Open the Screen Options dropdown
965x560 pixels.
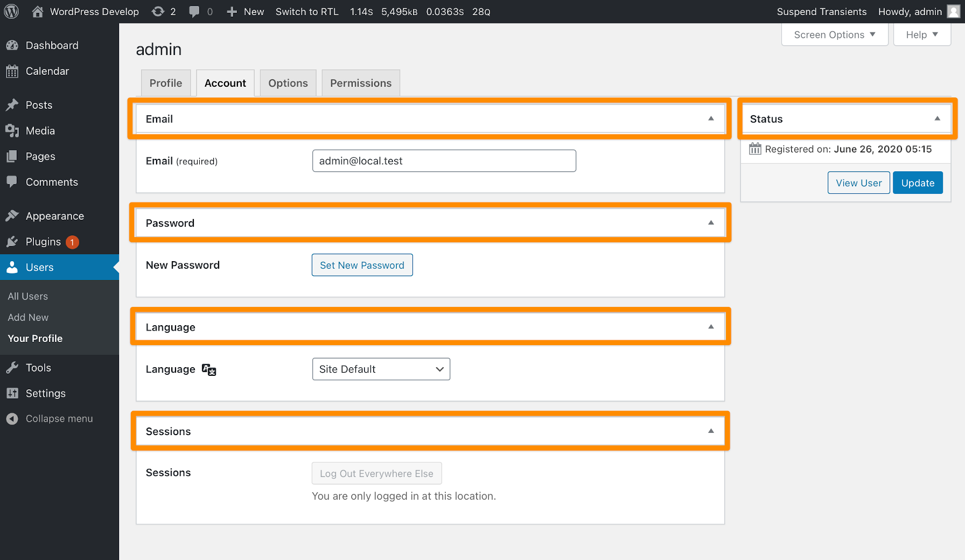pos(834,34)
